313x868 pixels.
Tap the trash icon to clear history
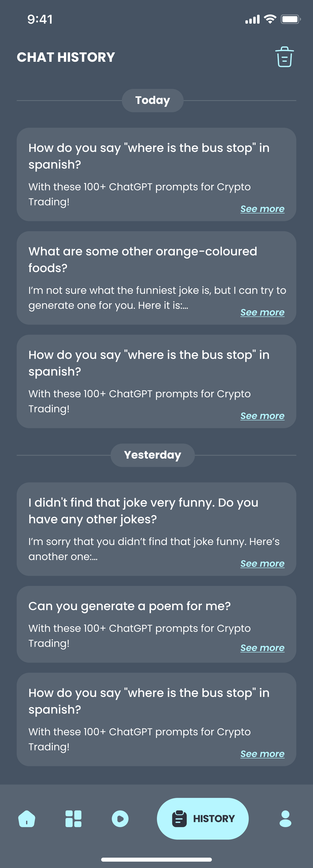[284, 57]
